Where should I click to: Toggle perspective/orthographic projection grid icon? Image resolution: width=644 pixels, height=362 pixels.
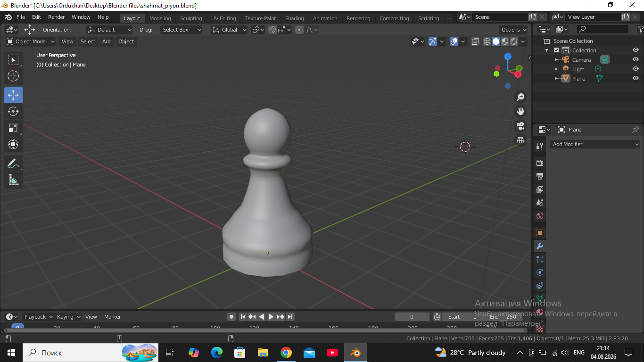pos(520,140)
